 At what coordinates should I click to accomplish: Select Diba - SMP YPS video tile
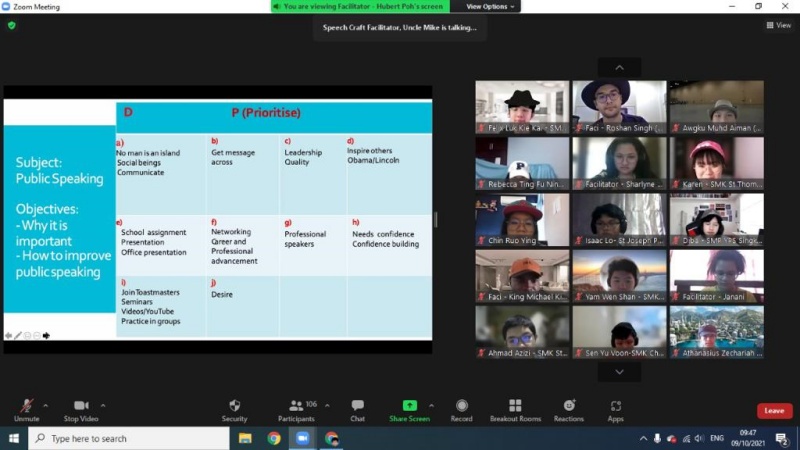[x=717, y=219]
